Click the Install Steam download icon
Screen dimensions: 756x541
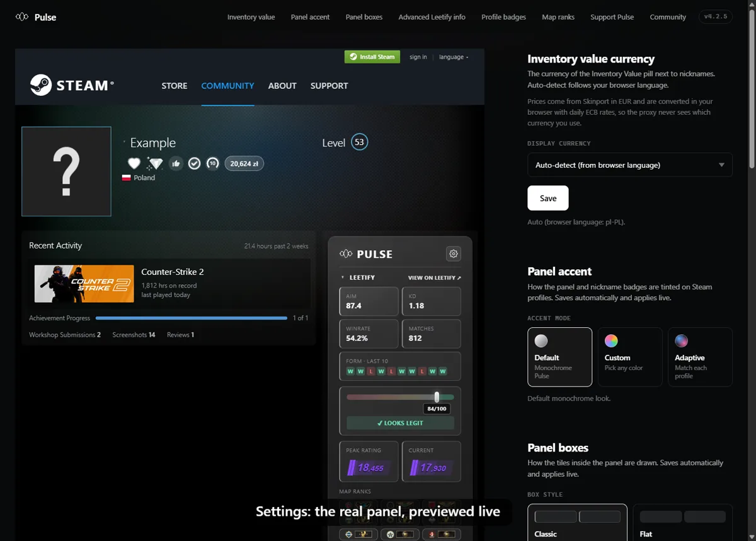[353, 57]
